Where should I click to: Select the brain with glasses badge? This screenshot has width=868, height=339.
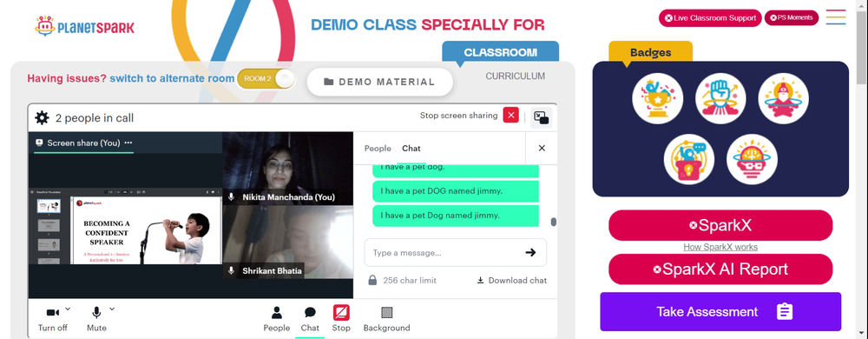(x=752, y=160)
